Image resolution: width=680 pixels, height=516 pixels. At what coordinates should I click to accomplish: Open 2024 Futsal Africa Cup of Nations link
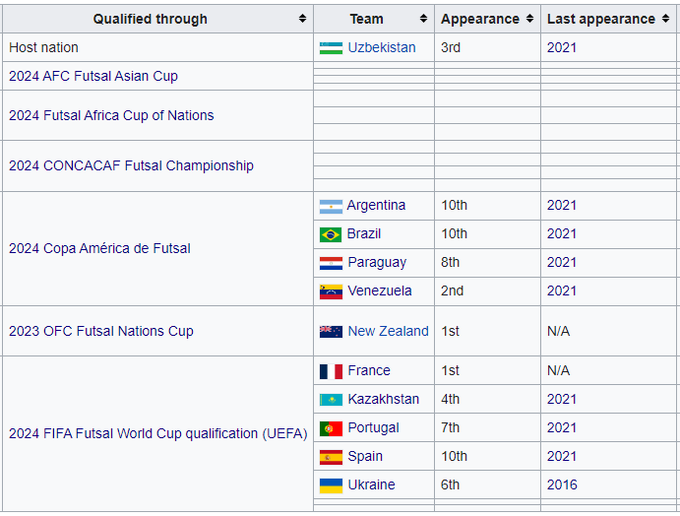[x=111, y=115]
